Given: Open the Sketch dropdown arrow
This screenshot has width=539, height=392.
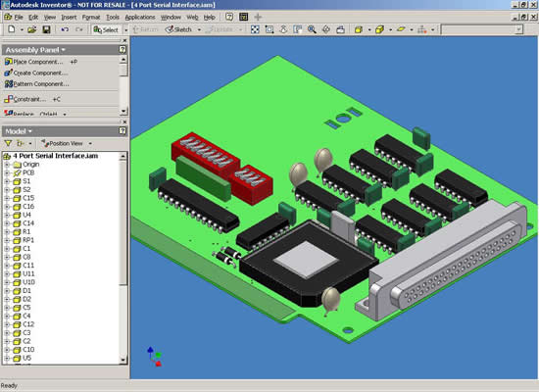Looking at the screenshot, I should (x=199, y=30).
